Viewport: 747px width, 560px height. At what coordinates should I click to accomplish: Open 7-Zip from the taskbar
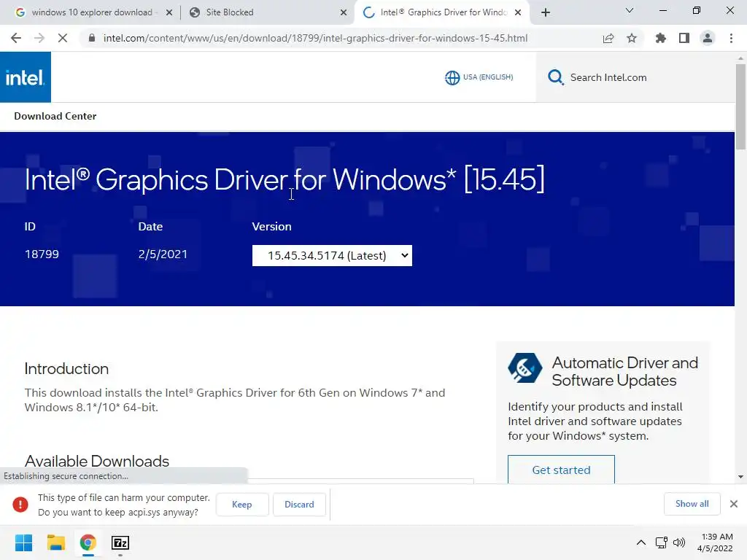click(120, 542)
